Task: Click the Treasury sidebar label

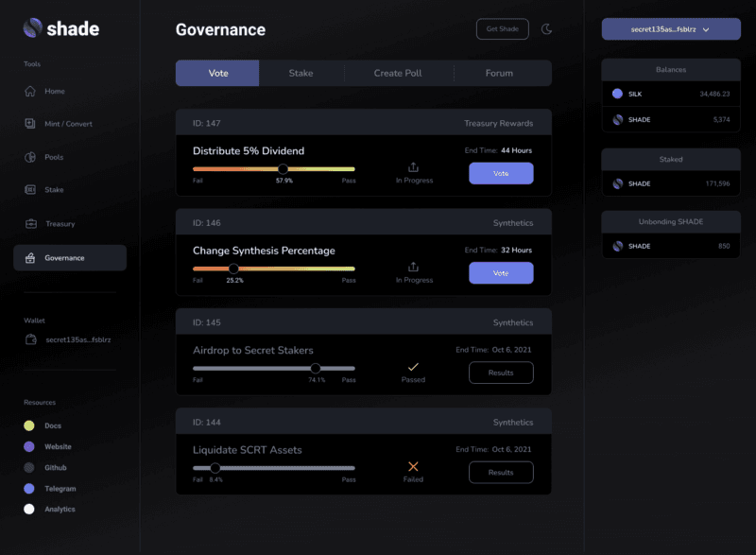Action: pos(60,224)
